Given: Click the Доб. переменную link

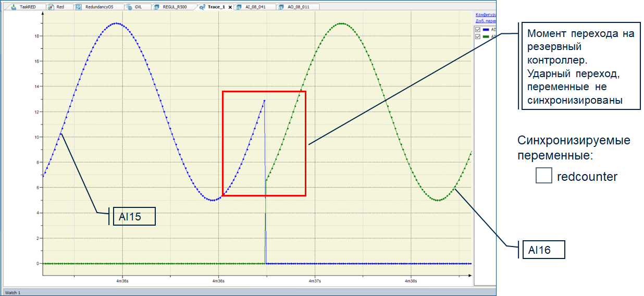Looking at the screenshot, I should coord(486,21).
